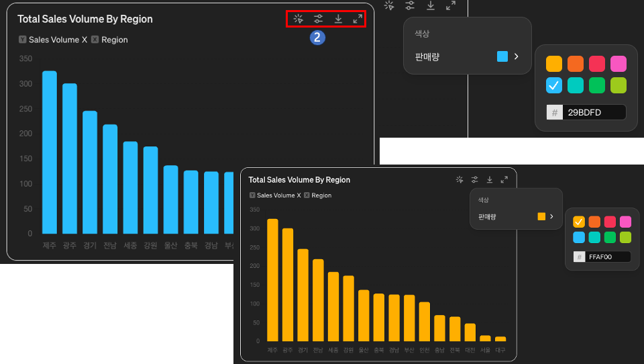The width and height of the screenshot is (644, 364).
Task: Pick the lime swatch in the FFAF00 palette
Action: tap(625, 237)
